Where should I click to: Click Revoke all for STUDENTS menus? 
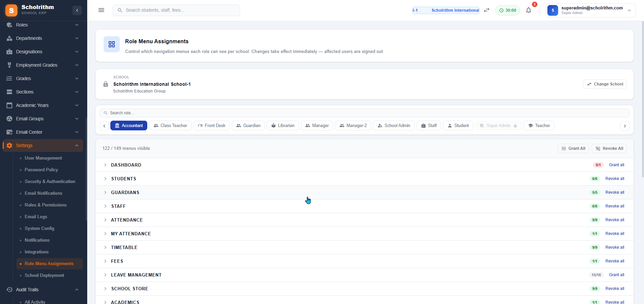tap(615, 178)
